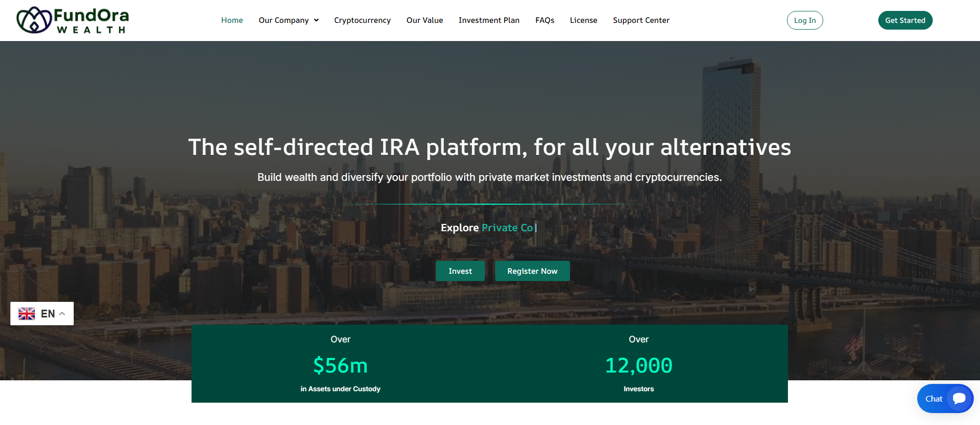
Task: Open the Cryptocurrency menu item
Action: 362,20
